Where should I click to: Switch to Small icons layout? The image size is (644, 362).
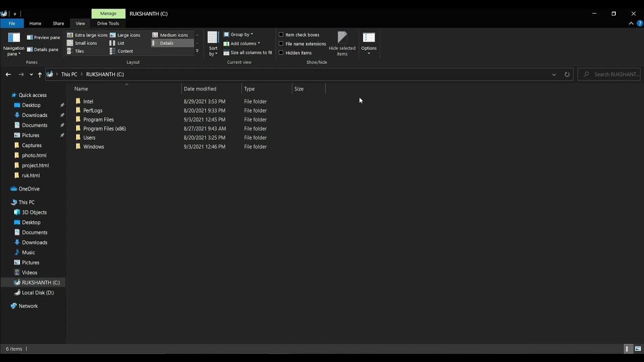point(82,43)
